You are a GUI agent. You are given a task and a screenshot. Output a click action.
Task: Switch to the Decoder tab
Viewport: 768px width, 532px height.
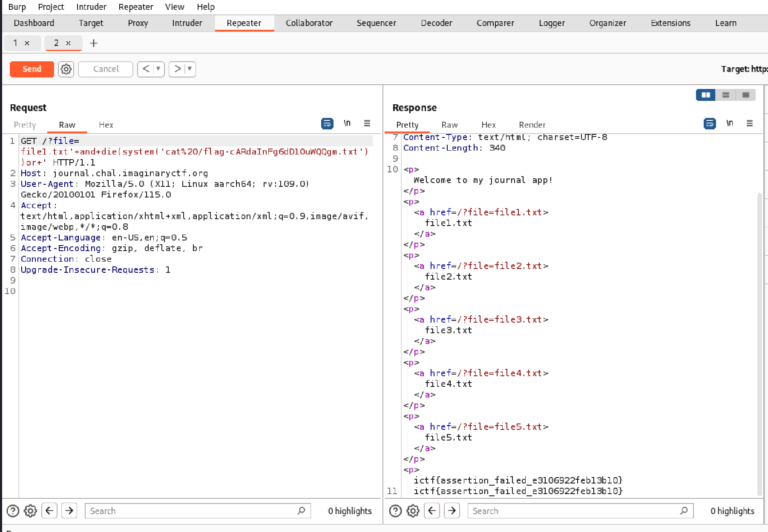(x=437, y=23)
